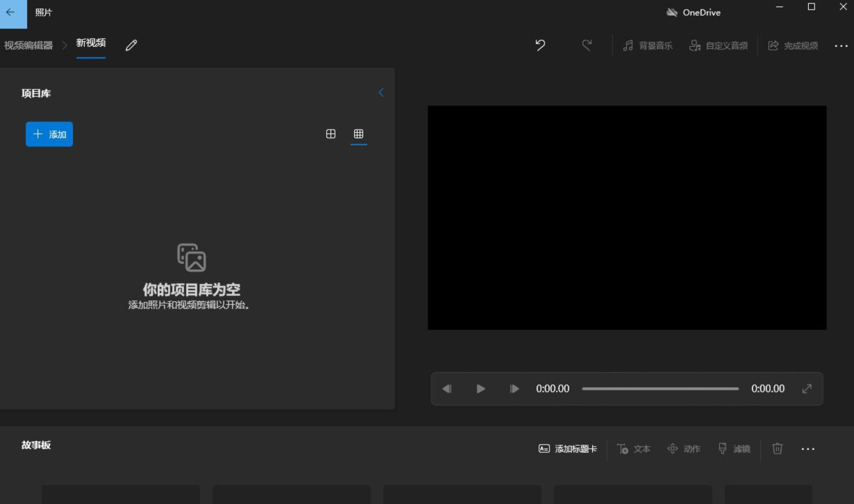Step back one frame
854x504 pixels.
(447, 389)
